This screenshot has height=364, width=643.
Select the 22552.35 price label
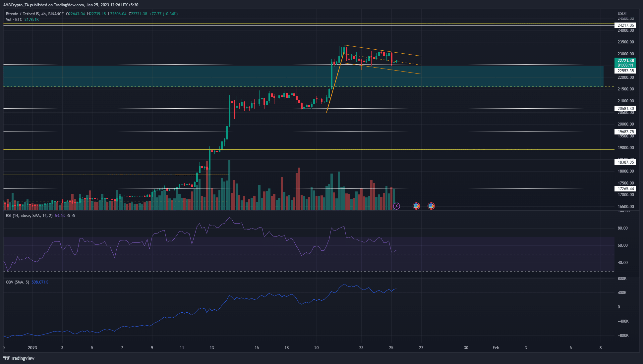coord(625,71)
